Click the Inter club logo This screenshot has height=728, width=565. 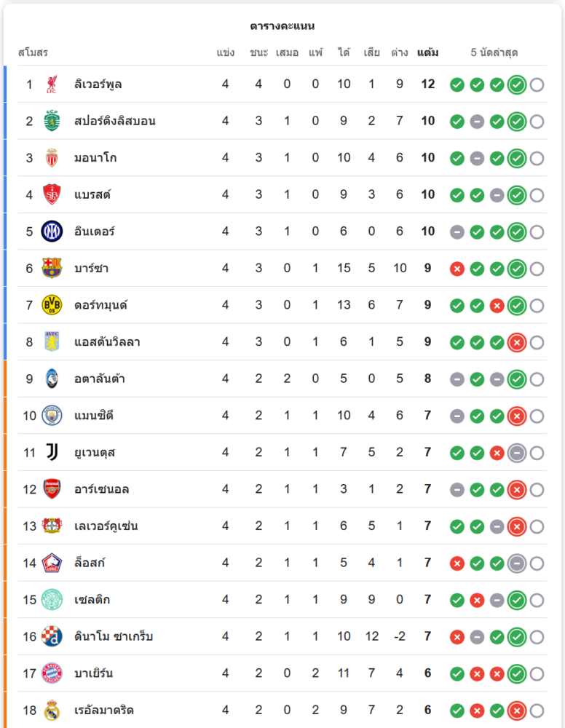pos(52,232)
